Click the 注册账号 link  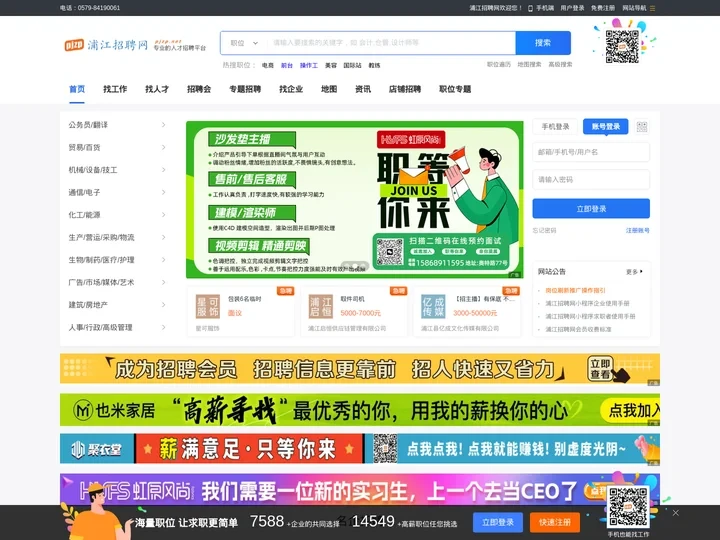click(x=638, y=231)
